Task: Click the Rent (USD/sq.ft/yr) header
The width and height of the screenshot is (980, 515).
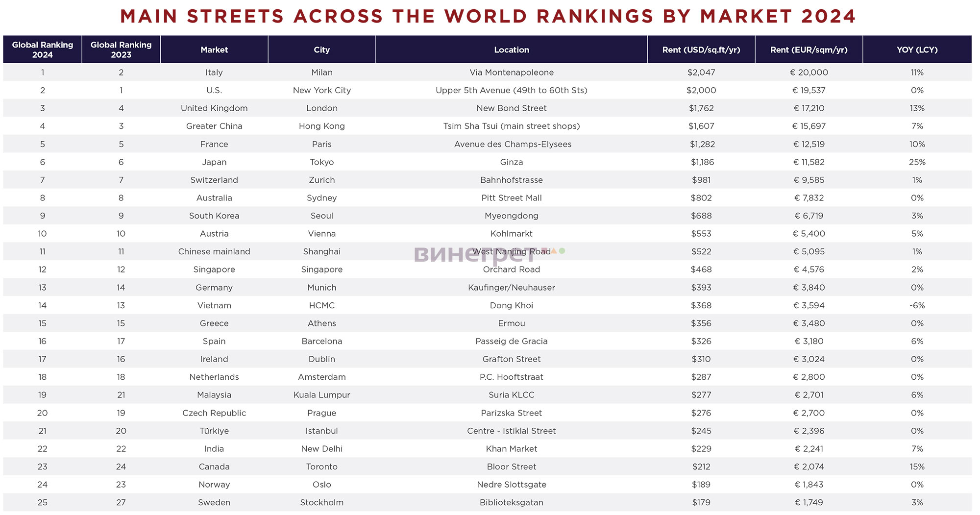Action: click(x=701, y=49)
